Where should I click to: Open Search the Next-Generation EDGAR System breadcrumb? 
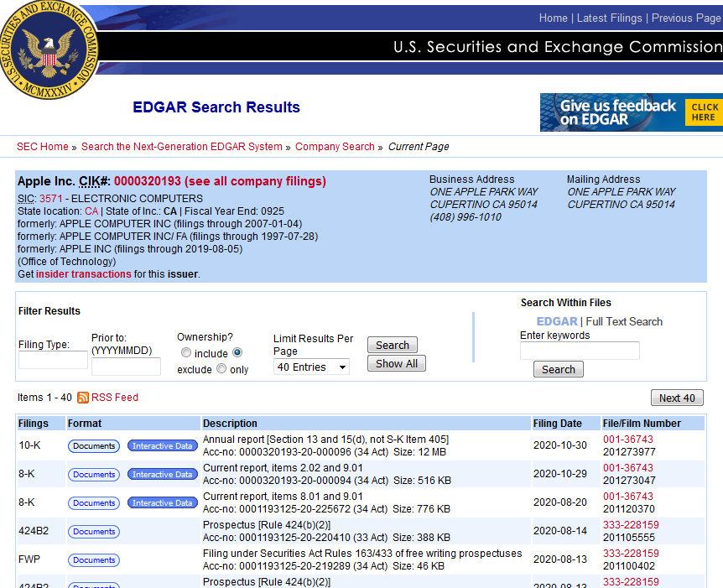[x=182, y=147]
